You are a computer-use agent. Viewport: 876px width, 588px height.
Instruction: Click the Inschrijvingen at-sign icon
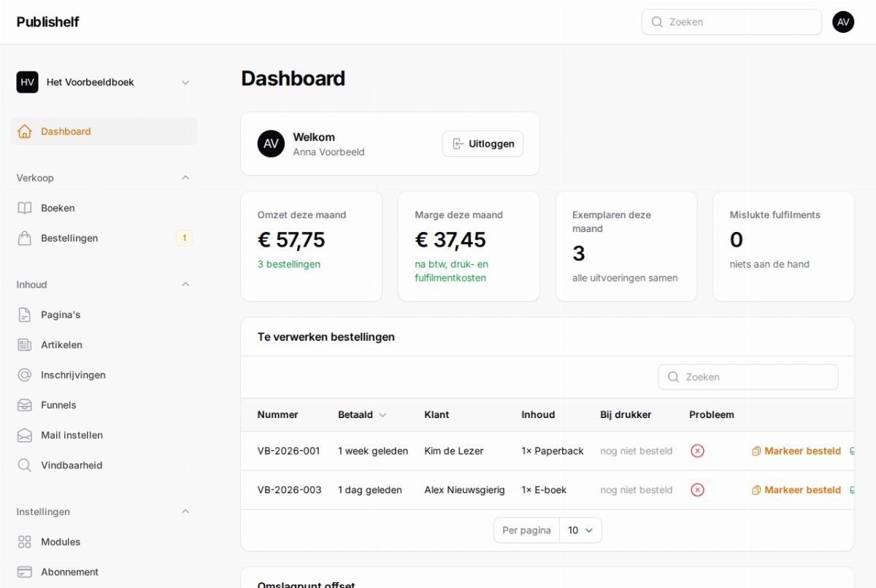coord(25,375)
